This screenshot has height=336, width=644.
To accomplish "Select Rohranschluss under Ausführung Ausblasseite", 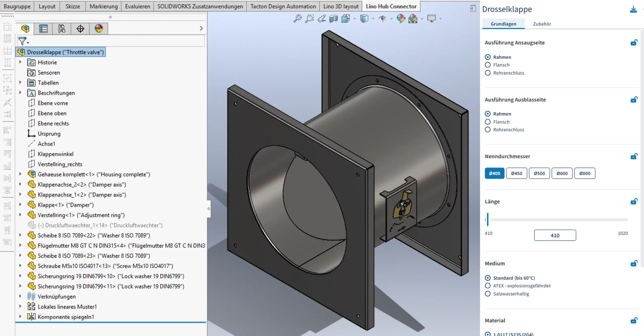I will [x=504, y=130].
